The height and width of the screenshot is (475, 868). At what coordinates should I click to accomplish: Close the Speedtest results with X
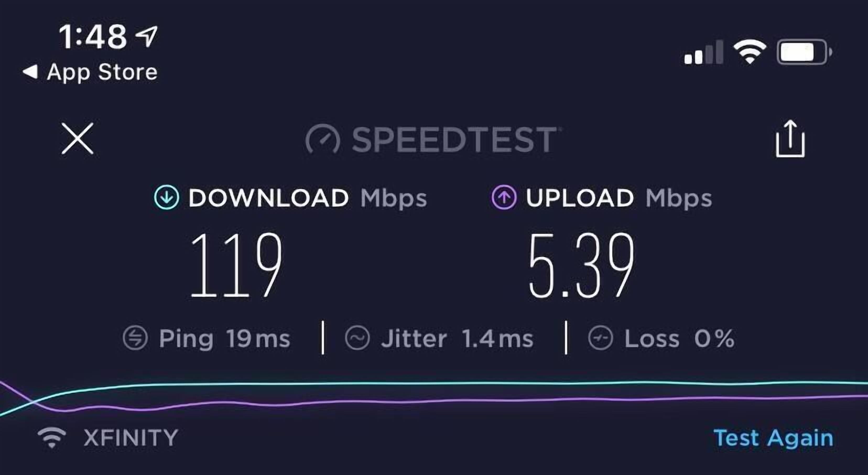pos(77,138)
